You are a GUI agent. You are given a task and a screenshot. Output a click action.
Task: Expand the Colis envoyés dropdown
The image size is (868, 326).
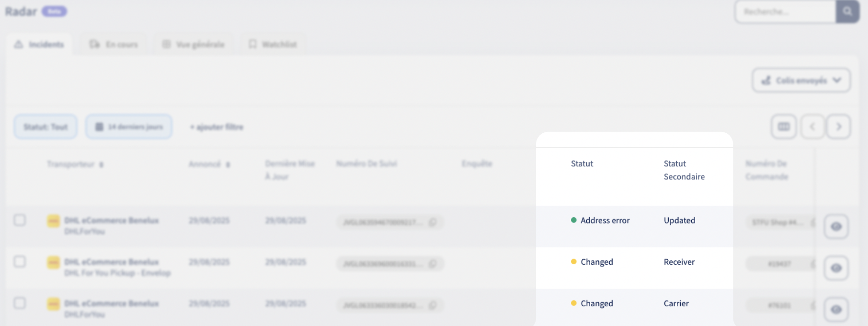click(x=801, y=80)
